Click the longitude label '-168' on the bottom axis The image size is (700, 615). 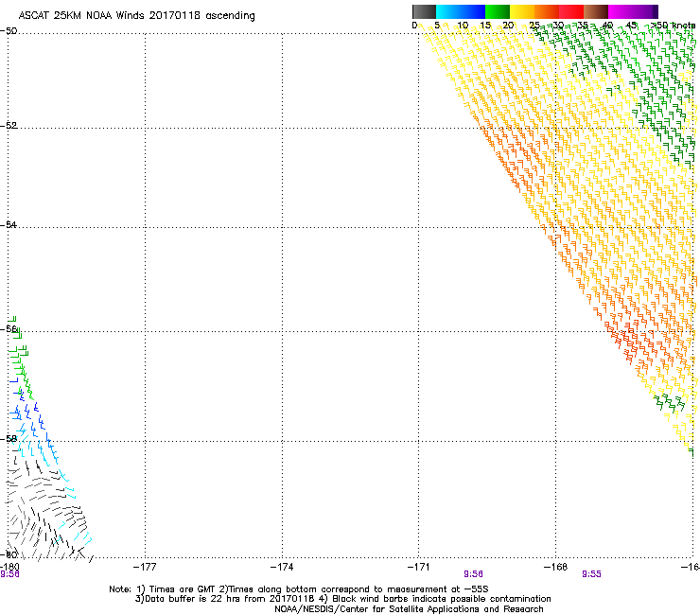pos(556,567)
